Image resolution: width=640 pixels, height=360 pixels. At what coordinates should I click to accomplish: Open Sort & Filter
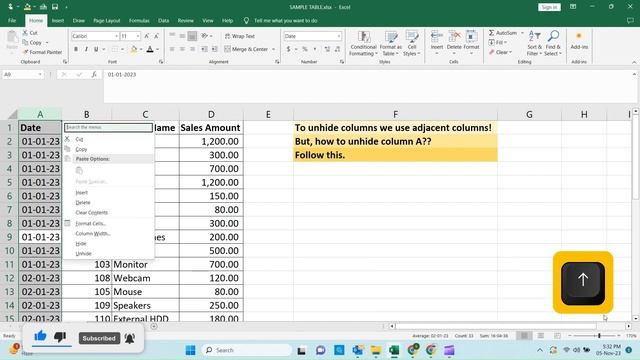pyautogui.click(x=534, y=43)
